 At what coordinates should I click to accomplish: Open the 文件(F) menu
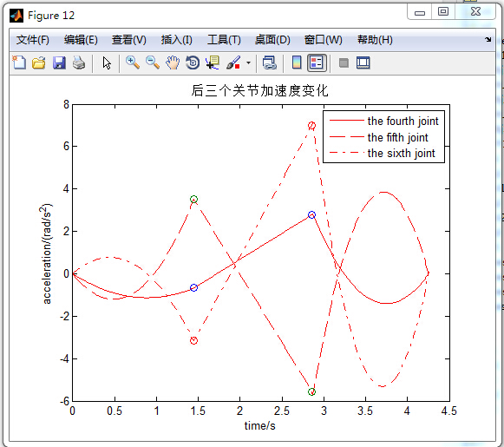coord(32,40)
